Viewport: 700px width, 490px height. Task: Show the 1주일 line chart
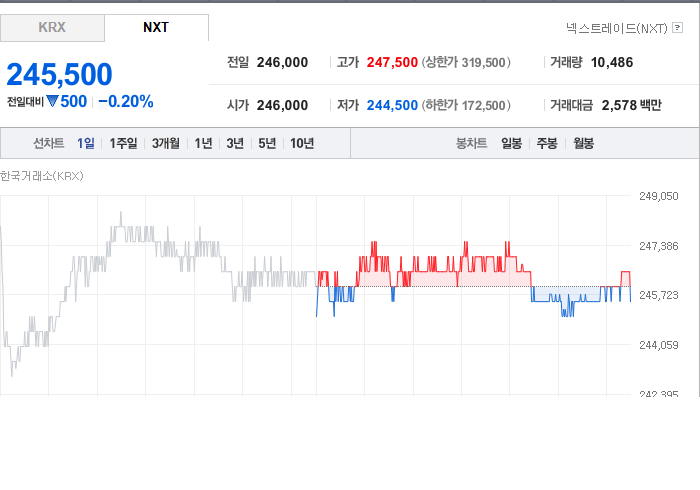point(123,143)
